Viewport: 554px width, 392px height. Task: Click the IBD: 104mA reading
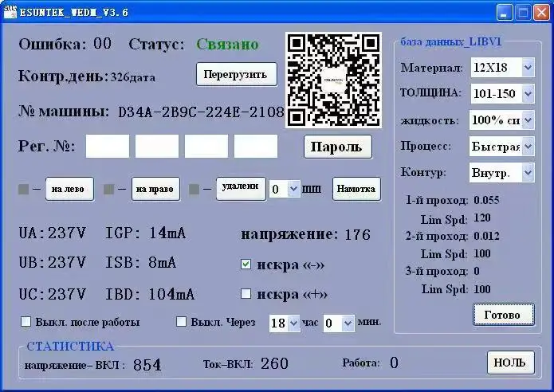(150, 294)
